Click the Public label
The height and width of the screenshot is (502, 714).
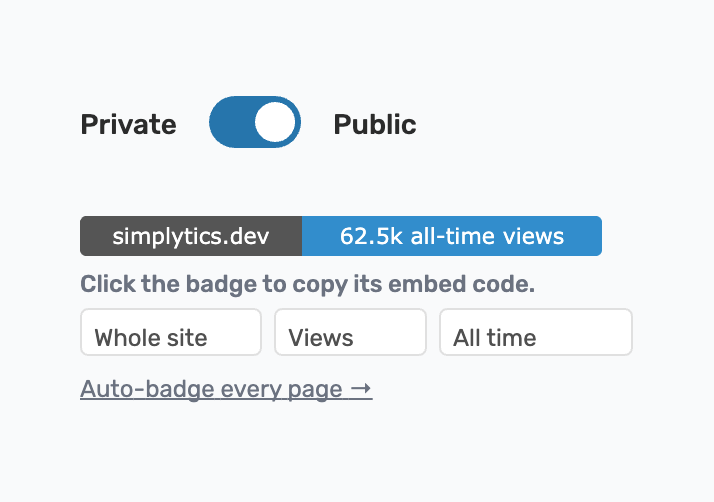click(375, 124)
